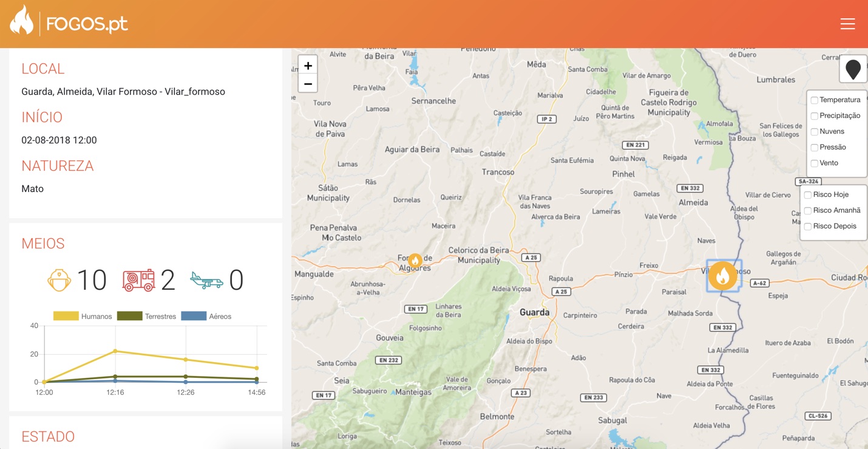The image size is (868, 449).
Task: Enable Risco Hoje overlay
Action: [x=808, y=195]
